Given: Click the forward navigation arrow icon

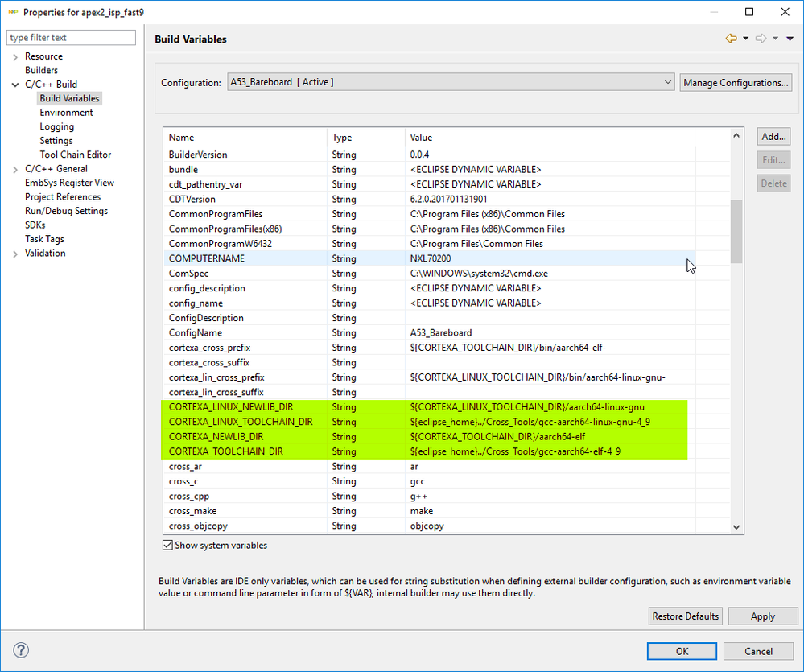Looking at the screenshot, I should [761, 39].
